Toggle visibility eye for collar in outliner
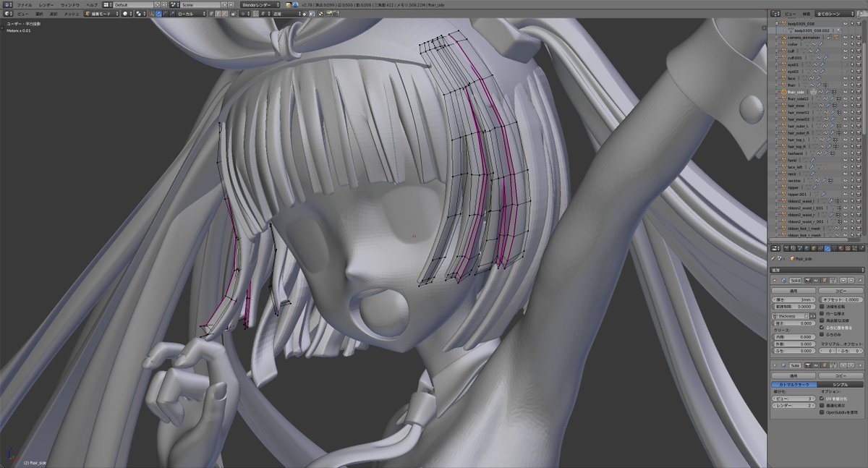Screen dimensions: 868x468 coord(846,44)
